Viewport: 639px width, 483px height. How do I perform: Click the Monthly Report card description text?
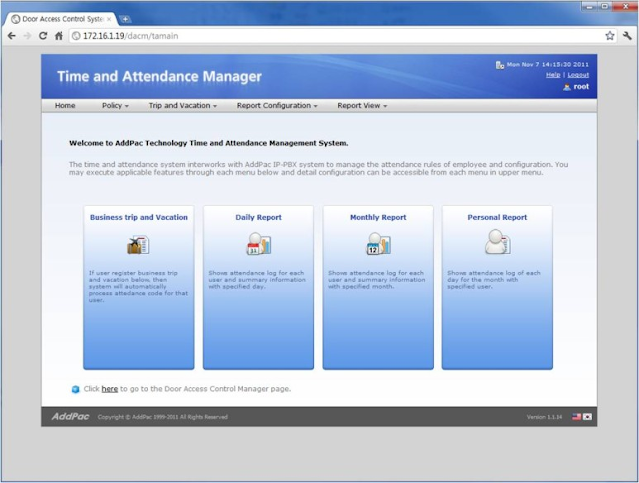click(x=377, y=280)
